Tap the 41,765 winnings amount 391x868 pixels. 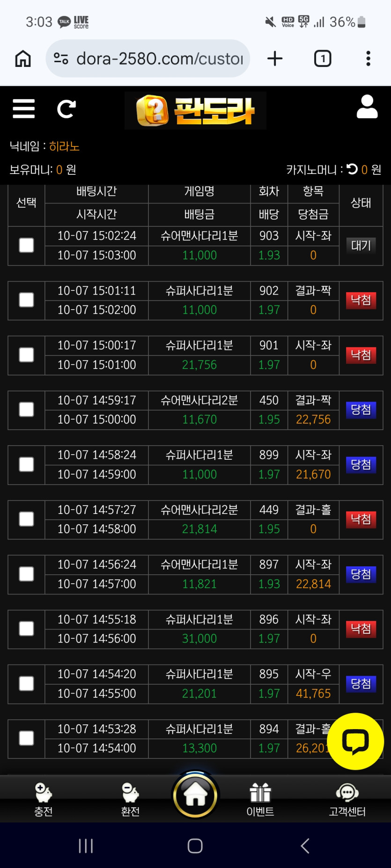click(313, 694)
